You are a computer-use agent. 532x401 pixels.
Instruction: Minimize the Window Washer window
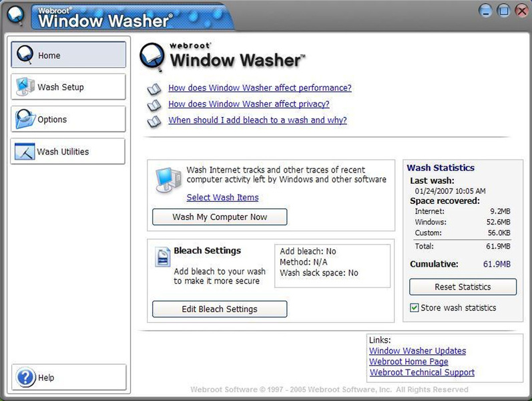click(x=485, y=11)
